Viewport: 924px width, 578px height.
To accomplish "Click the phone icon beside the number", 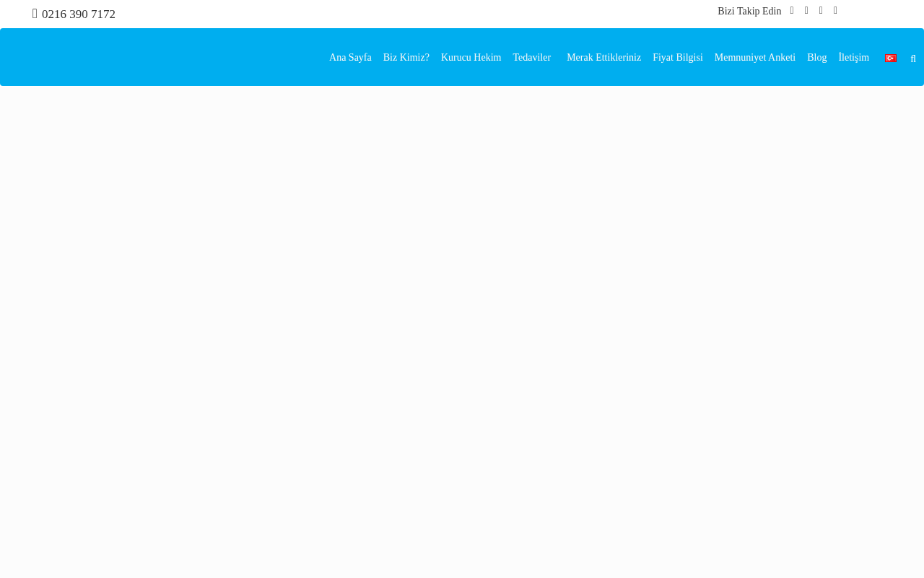I will pos(35,14).
